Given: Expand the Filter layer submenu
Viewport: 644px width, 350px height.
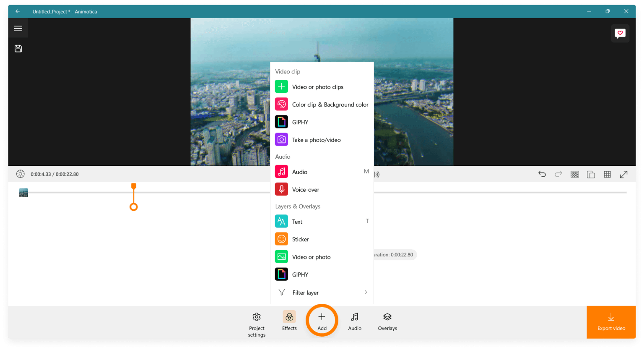Looking at the screenshot, I should 322,293.
